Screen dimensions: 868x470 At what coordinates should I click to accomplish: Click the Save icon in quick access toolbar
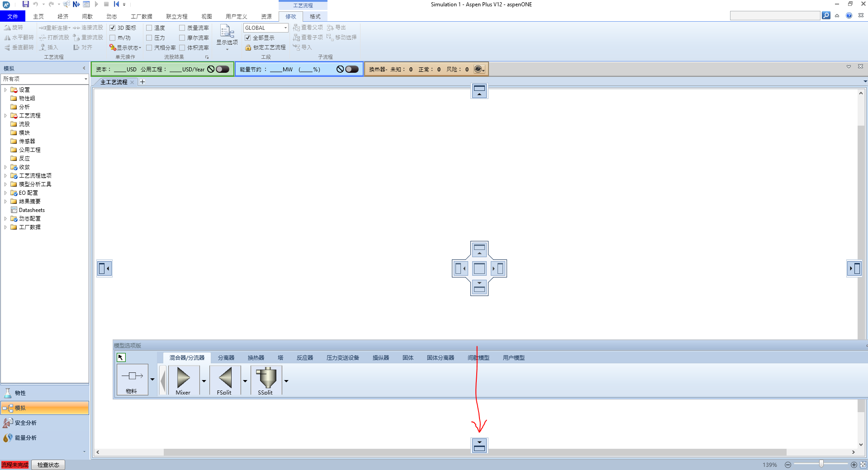tap(26, 4)
